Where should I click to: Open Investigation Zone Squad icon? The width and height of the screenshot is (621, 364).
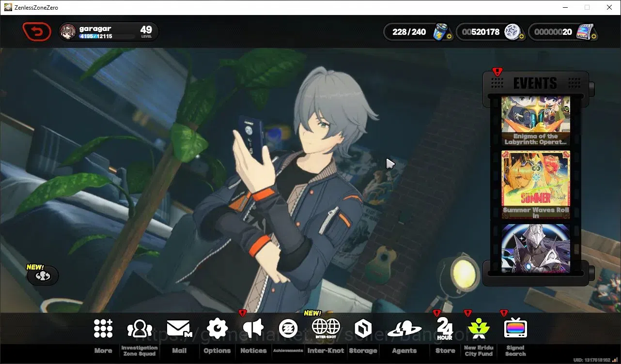coord(140,329)
